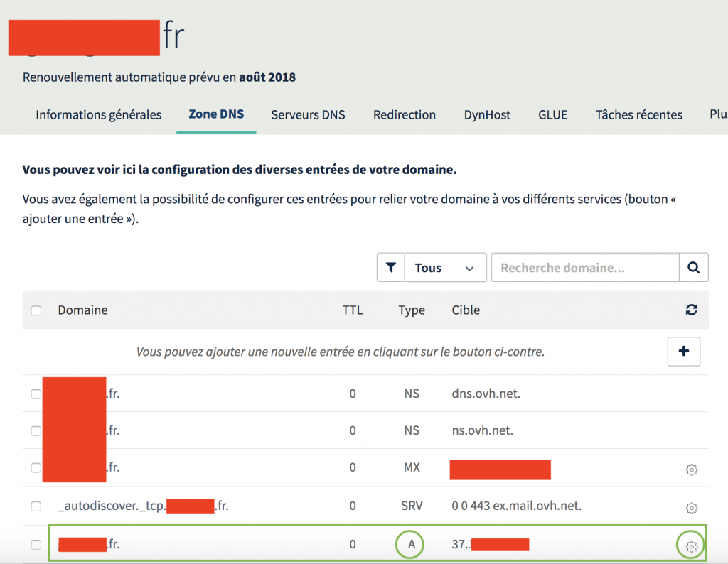This screenshot has width=728, height=564.
Task: Open Tâches récentes
Action: [638, 114]
